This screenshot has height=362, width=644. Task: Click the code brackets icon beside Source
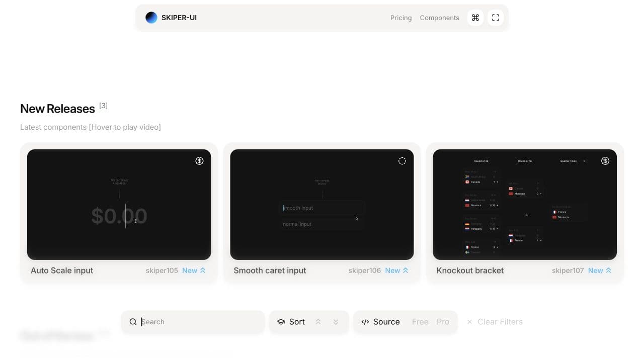365,322
